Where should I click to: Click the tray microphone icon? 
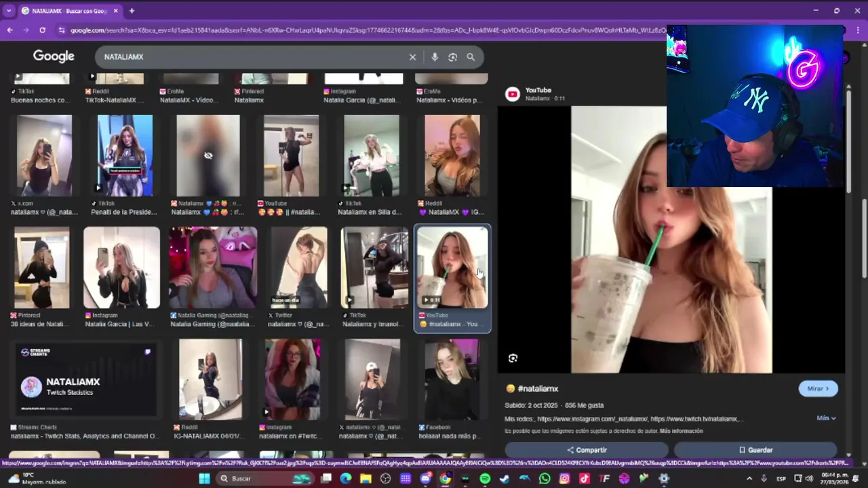click(764, 479)
